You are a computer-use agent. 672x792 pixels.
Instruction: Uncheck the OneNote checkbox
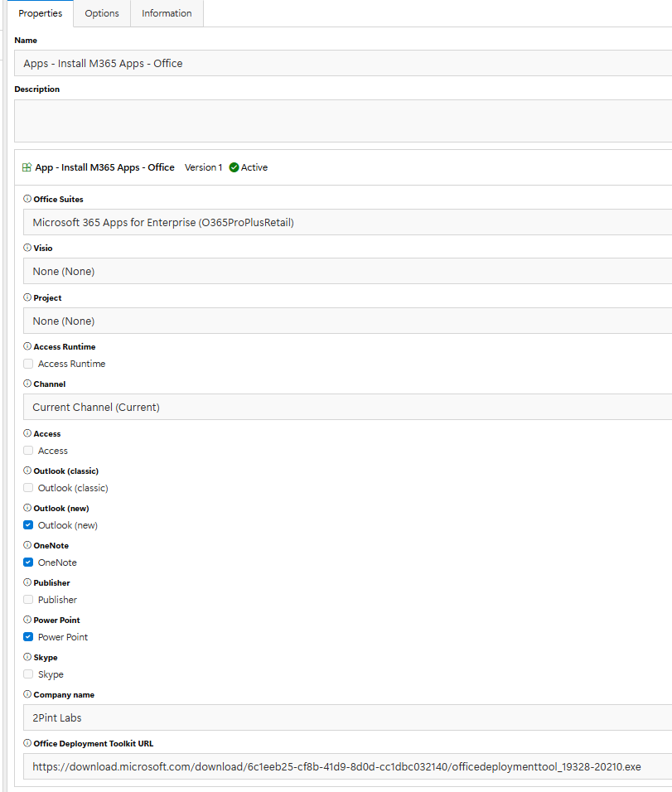point(28,563)
